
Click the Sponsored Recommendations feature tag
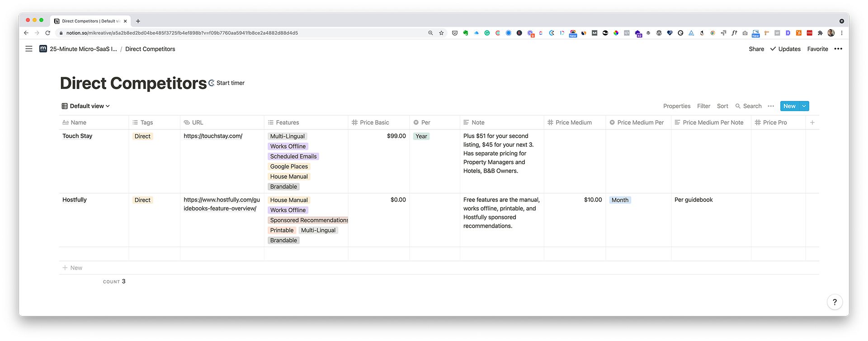click(308, 220)
